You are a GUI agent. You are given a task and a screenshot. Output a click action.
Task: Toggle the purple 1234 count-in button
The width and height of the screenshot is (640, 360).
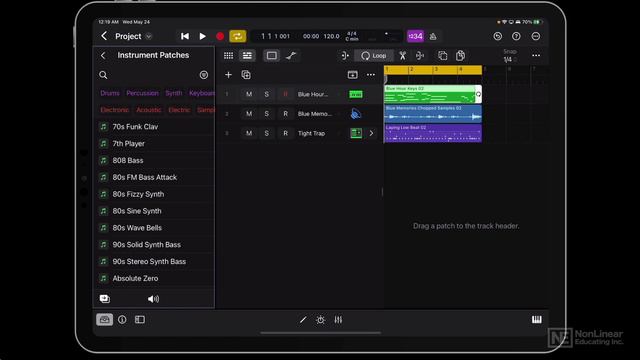pyautogui.click(x=415, y=36)
